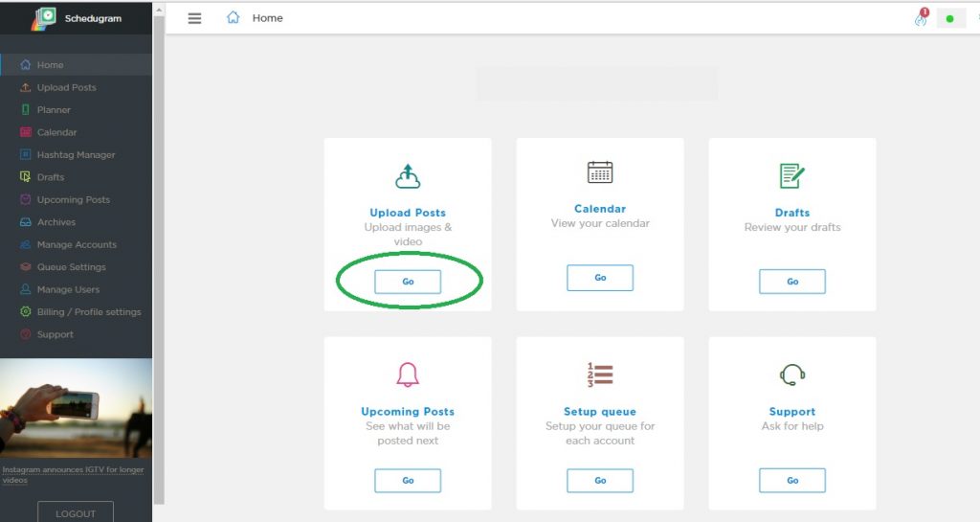The width and height of the screenshot is (980, 522).
Task: Click Go button under Upcoming Posts
Action: pyautogui.click(x=408, y=480)
